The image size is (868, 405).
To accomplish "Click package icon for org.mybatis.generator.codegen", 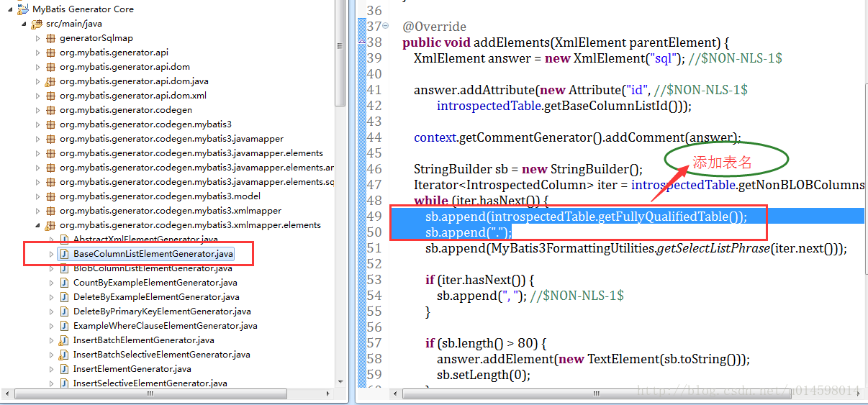I will tap(50, 110).
